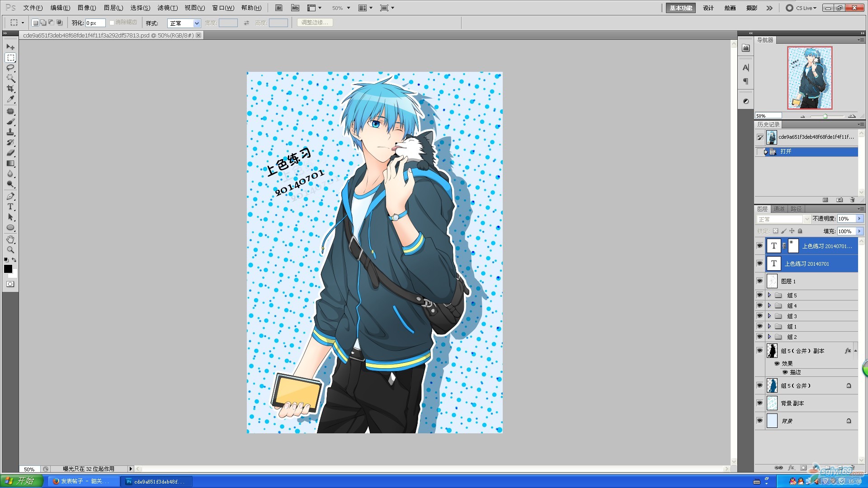This screenshot has width=868, height=488.
Task: Select the Clone Stamp tool
Action: click(x=10, y=132)
